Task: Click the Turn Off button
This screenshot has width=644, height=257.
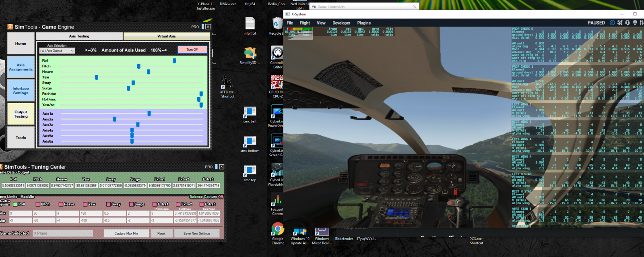Action: tap(192, 50)
